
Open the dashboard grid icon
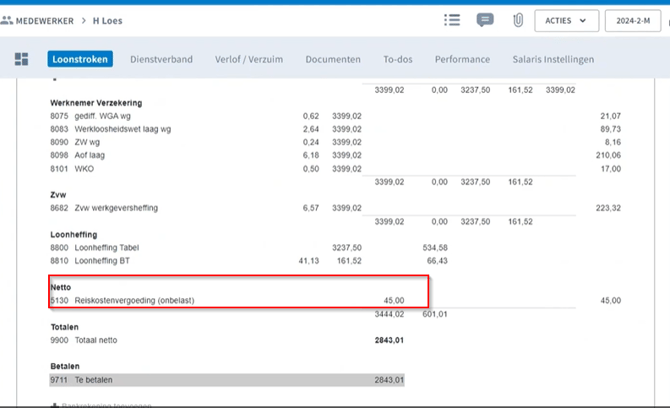pyautogui.click(x=21, y=60)
